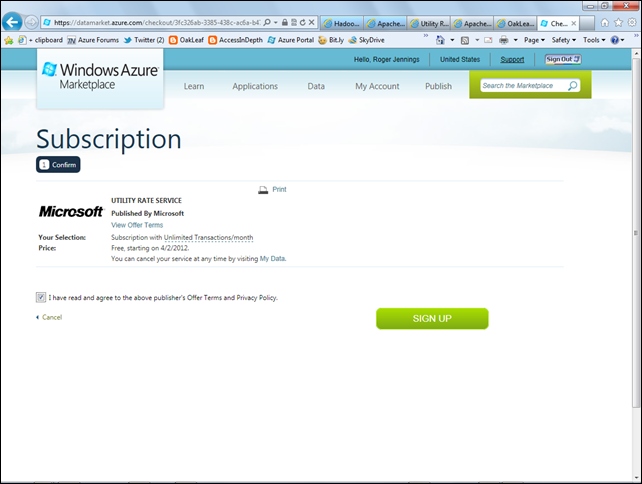Viewport: 642px width, 484px height.
Task: Open the Learn navigation item
Action: [194, 86]
